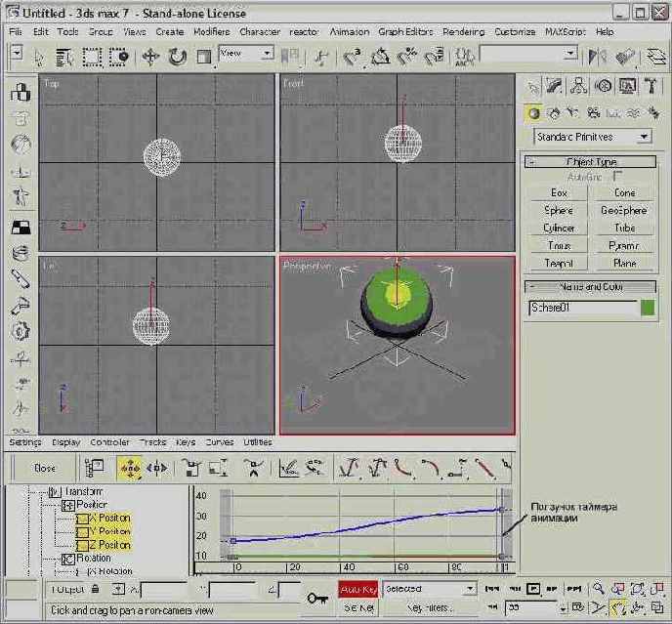Click the Teapot primitive button
This screenshot has height=624, width=672.
point(559,264)
